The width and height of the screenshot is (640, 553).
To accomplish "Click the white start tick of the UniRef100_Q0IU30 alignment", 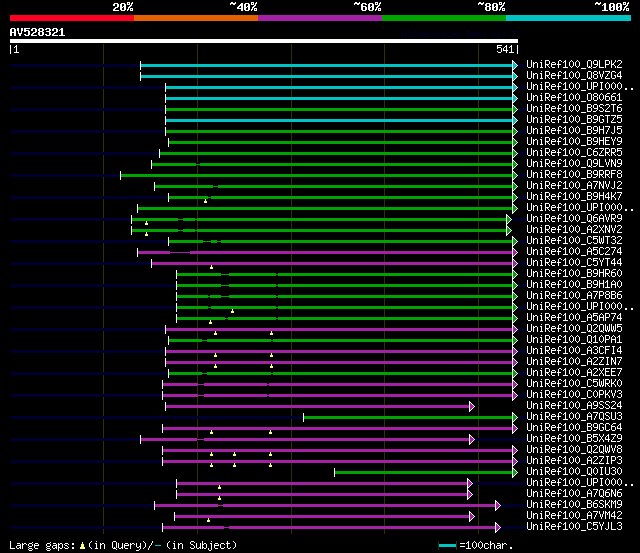I will 334,472.
